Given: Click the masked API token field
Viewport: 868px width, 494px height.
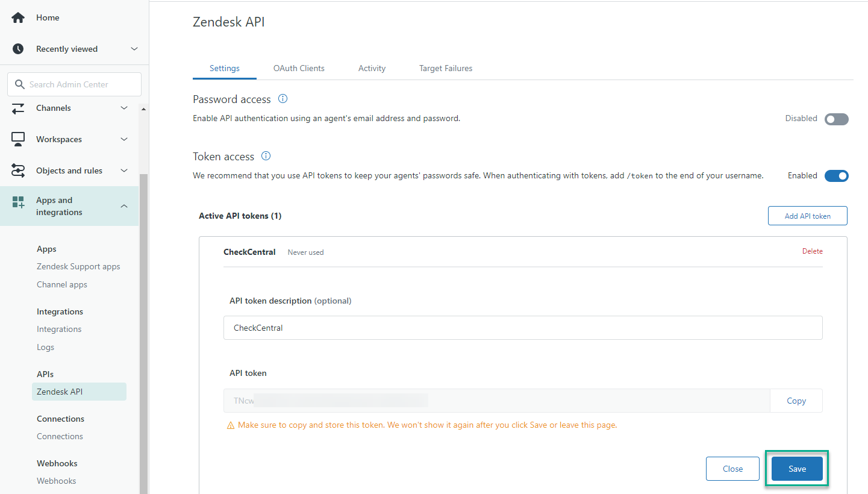Looking at the screenshot, I should [x=496, y=401].
